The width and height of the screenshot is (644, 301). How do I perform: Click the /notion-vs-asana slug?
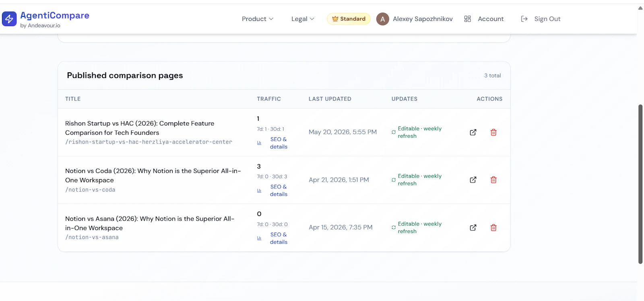point(92,237)
